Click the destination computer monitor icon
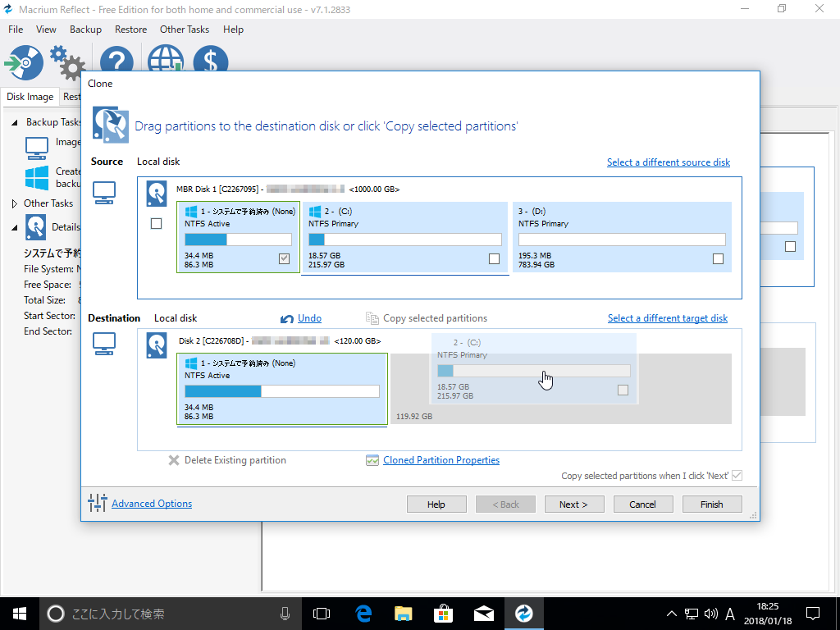The height and width of the screenshot is (630, 840). [104, 344]
